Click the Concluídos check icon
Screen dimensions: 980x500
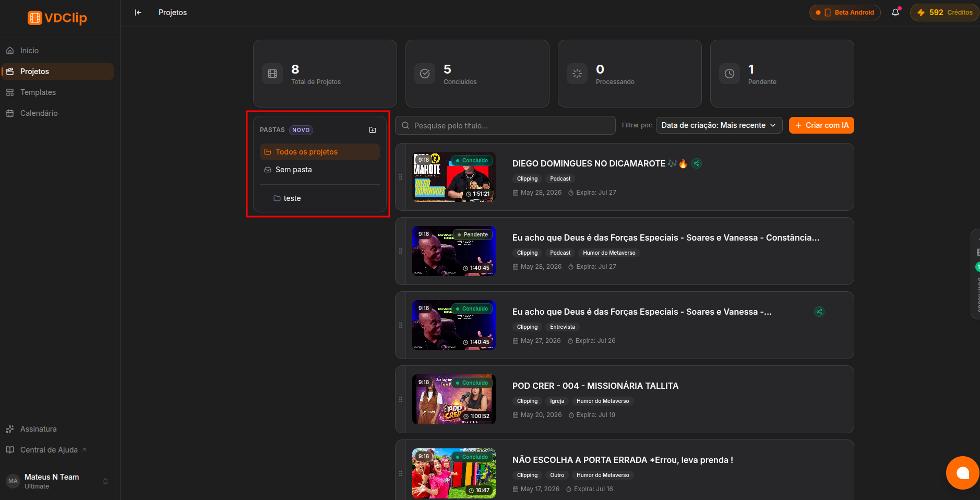(x=425, y=74)
